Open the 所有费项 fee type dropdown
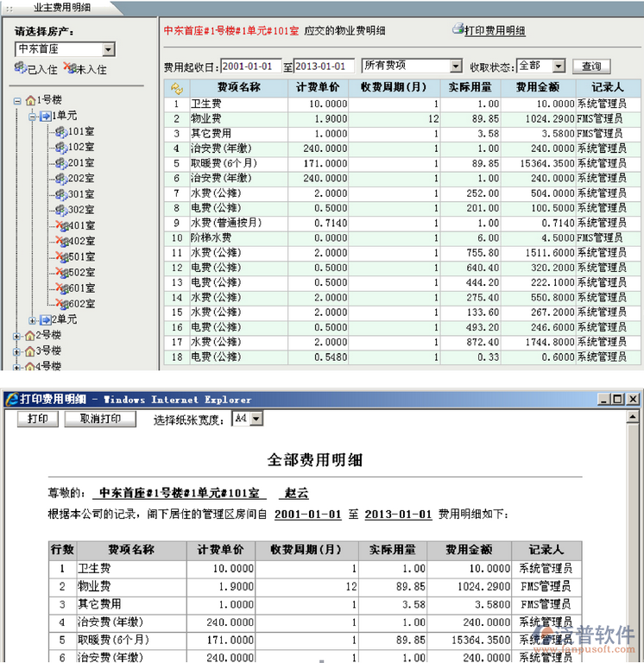This screenshot has height=663, width=644. pyautogui.click(x=456, y=66)
